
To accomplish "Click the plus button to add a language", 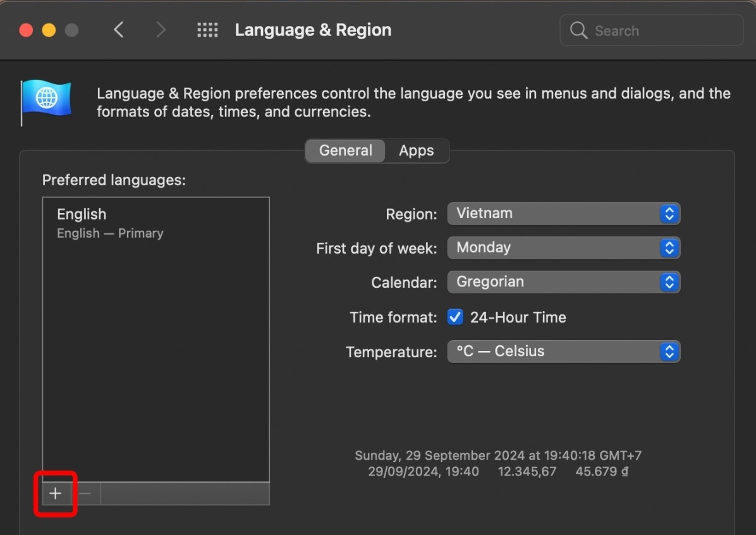I will [x=56, y=493].
